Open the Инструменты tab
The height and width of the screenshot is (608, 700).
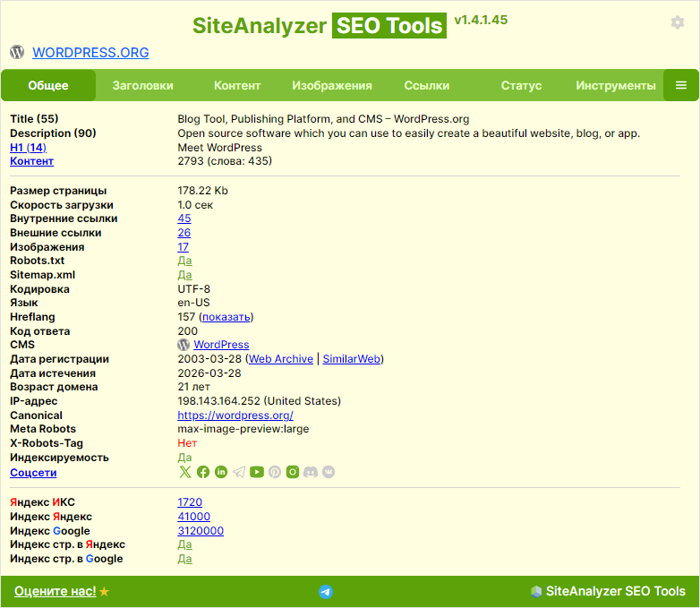[616, 85]
